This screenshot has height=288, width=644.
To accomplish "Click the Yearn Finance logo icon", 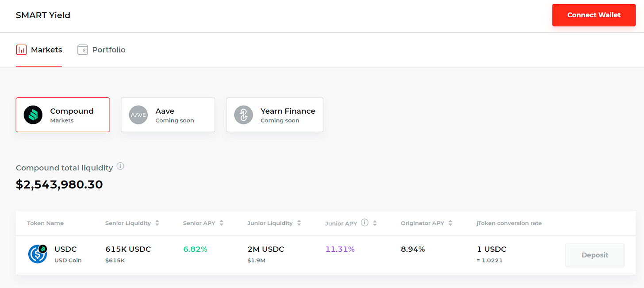I will 243,115.
